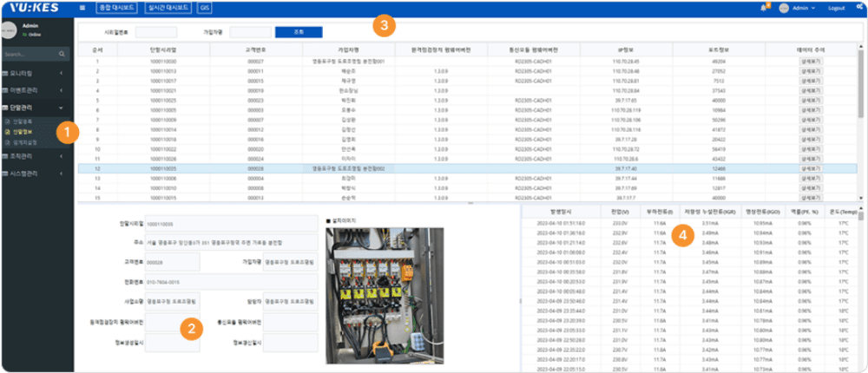Switch to the GIS view
Viewport: 868px width, 373px height.
(205, 8)
